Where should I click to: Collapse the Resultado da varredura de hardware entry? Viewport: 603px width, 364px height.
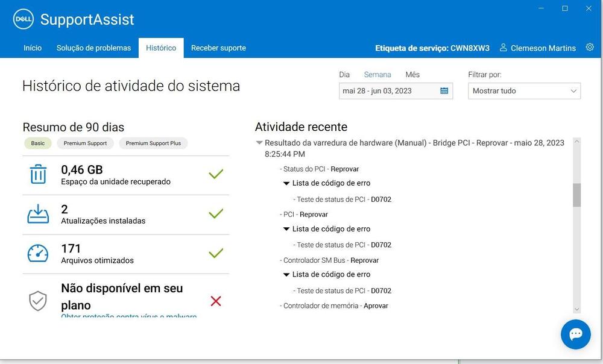(259, 143)
